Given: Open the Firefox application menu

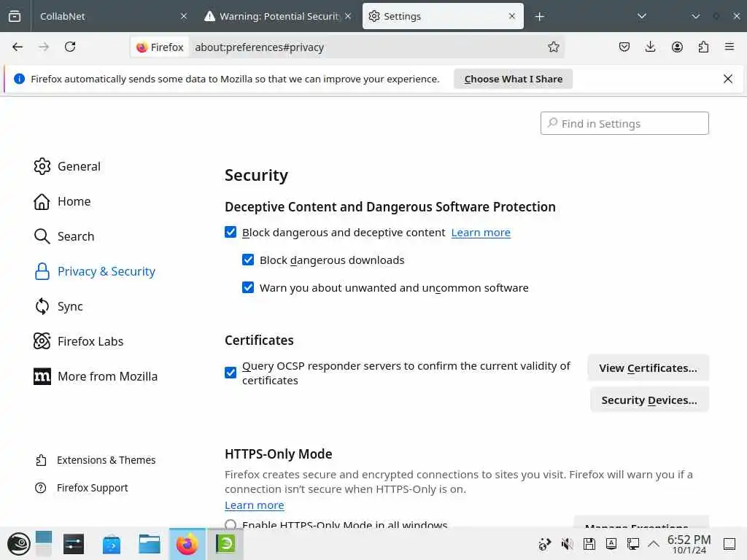Looking at the screenshot, I should [729, 47].
